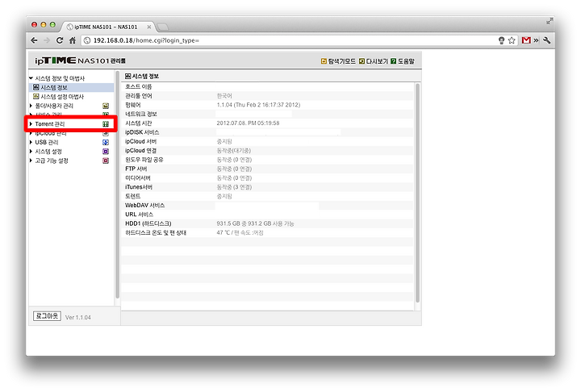The image size is (581, 392).
Task: Click the WebDAV 서비스 row label
Action: (x=144, y=206)
